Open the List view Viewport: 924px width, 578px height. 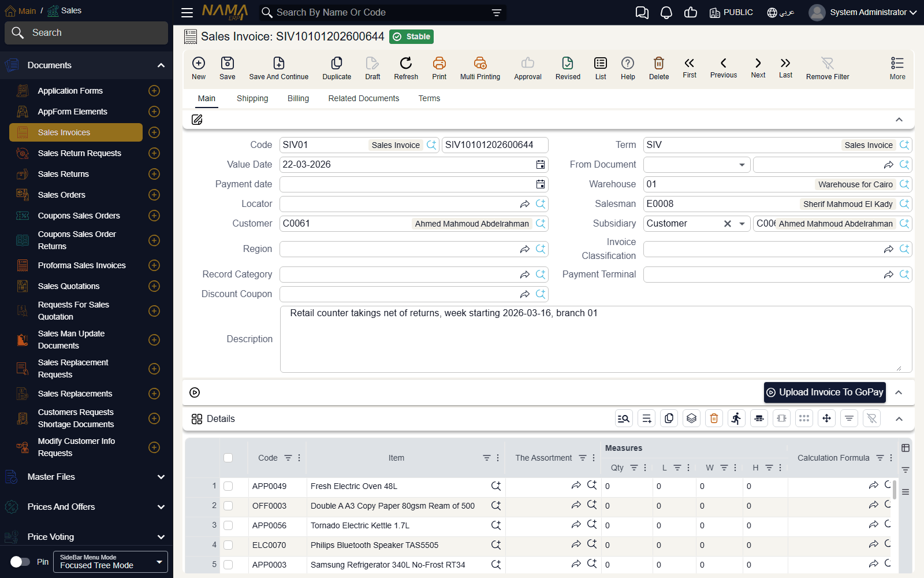601,68
